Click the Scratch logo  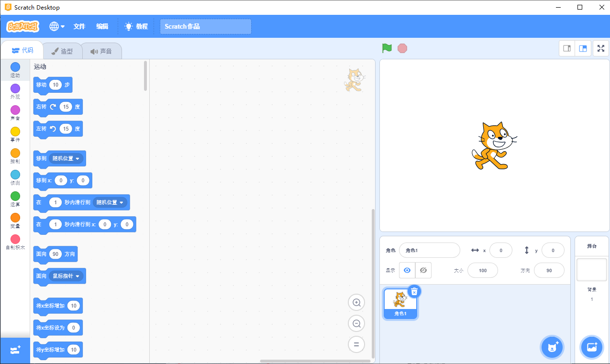pos(22,26)
